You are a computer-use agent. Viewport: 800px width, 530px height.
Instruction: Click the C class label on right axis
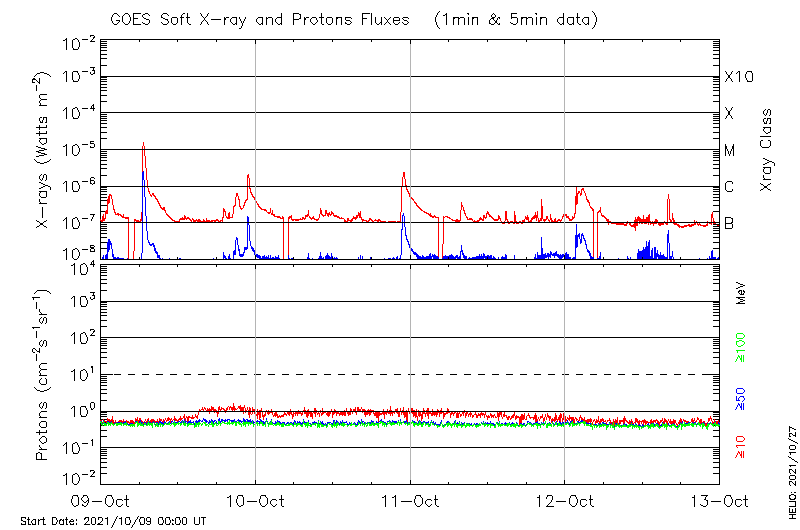point(729,187)
